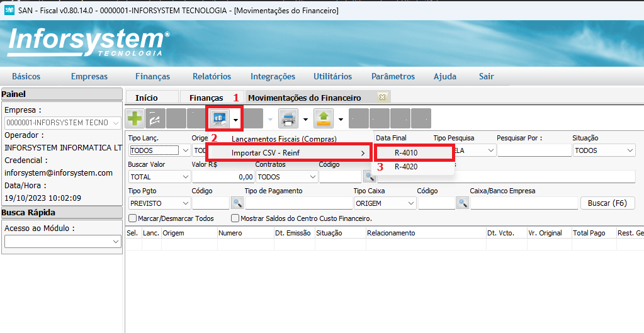Open the Buscar Valor TOTAL dropdown
The width and height of the screenshot is (644, 333).
[x=159, y=177]
